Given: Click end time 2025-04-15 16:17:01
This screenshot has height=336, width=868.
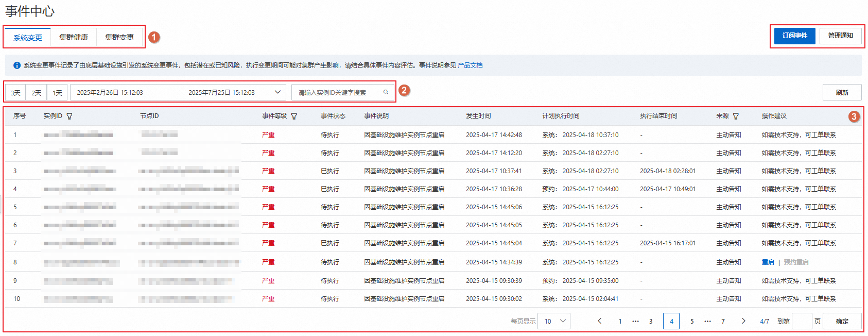Looking at the screenshot, I should tap(668, 243).
